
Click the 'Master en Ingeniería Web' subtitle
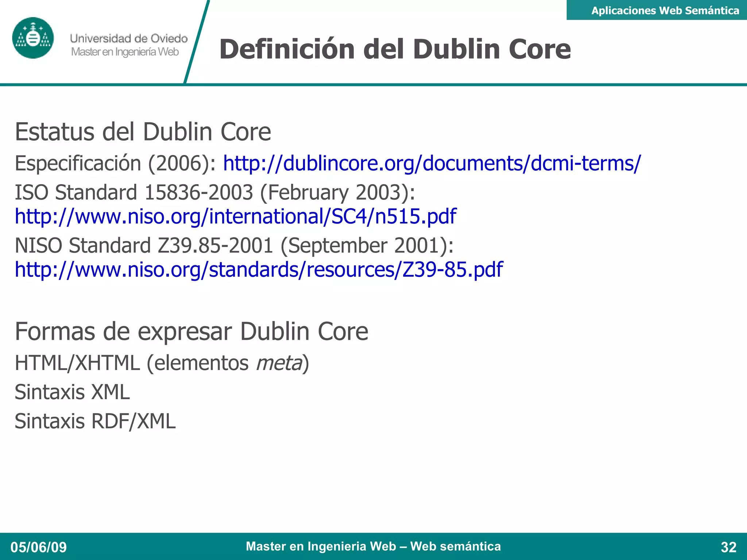tap(125, 52)
